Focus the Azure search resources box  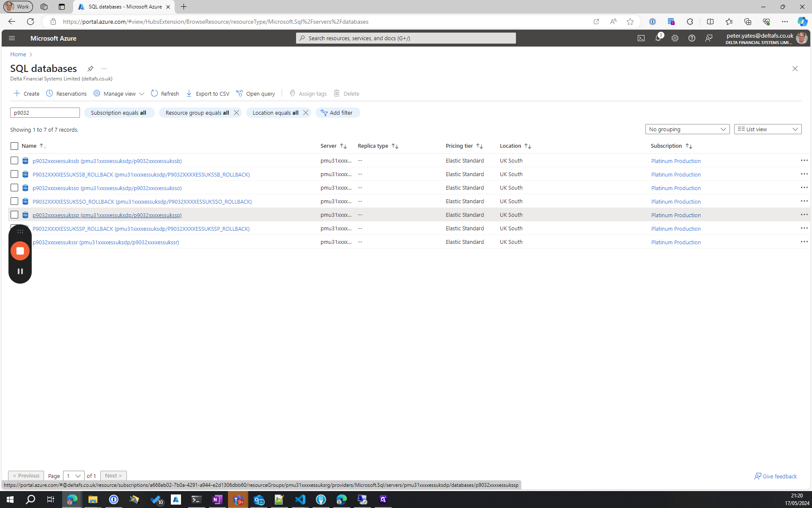click(x=406, y=38)
